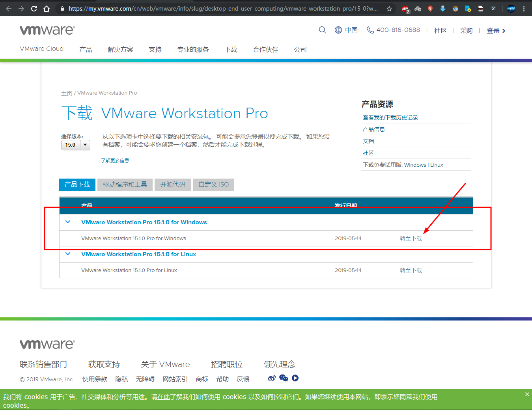
Task: Click the VMware logo in the header
Action: [47, 30]
